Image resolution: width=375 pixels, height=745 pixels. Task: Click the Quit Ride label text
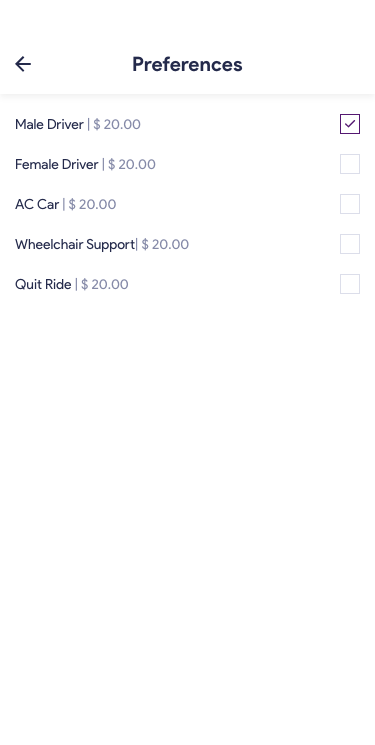[43, 284]
